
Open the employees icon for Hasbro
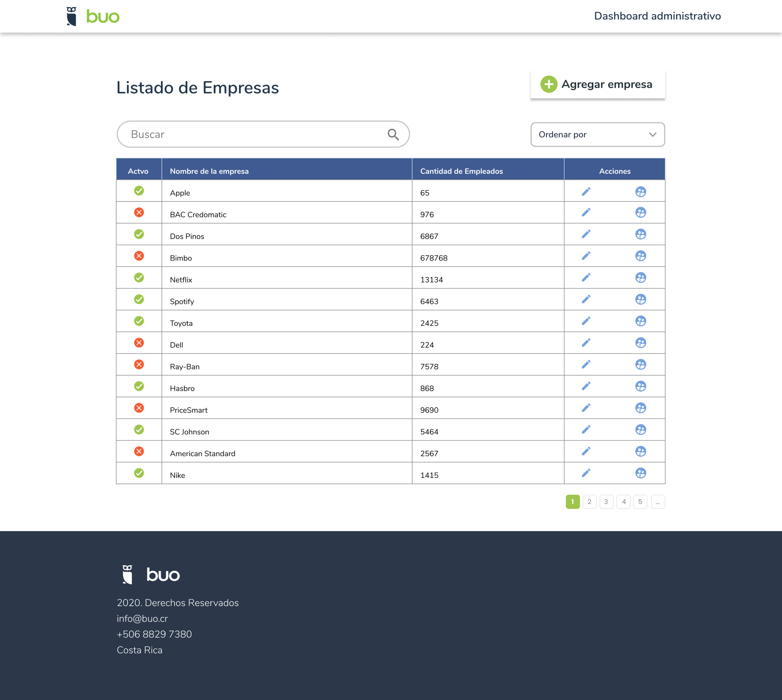pyautogui.click(x=641, y=386)
